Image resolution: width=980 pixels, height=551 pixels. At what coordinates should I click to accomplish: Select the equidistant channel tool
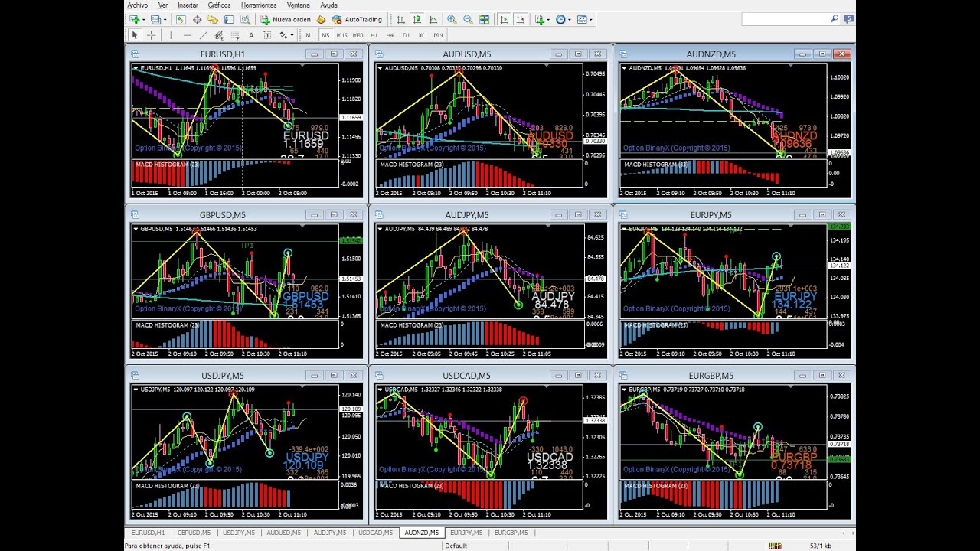(219, 35)
